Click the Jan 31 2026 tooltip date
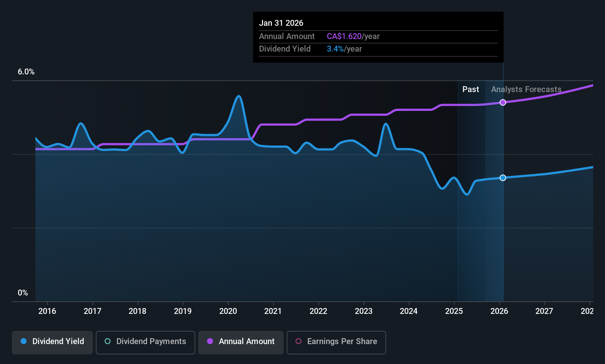The image size is (605, 364). point(281,23)
